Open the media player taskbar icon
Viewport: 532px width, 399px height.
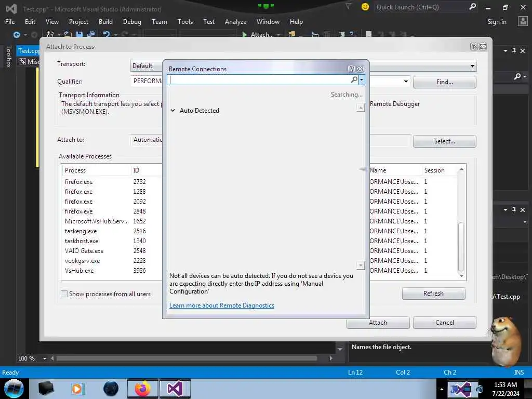pyautogui.click(x=77, y=389)
